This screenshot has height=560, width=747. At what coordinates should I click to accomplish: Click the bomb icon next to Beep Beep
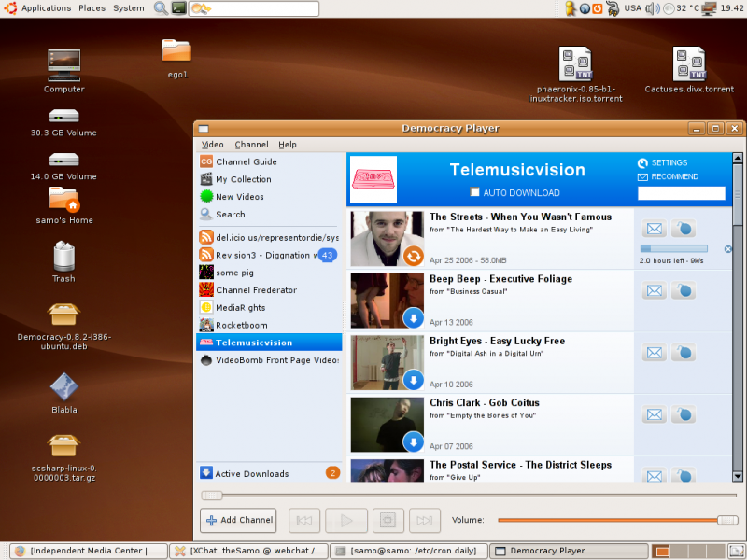click(x=684, y=291)
